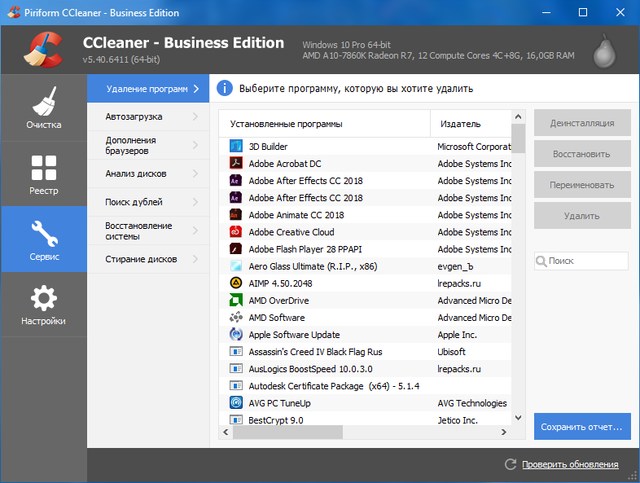The width and height of the screenshot is (640, 483).
Task: Switch to the Поиск дублей tab
Action: coord(138,202)
